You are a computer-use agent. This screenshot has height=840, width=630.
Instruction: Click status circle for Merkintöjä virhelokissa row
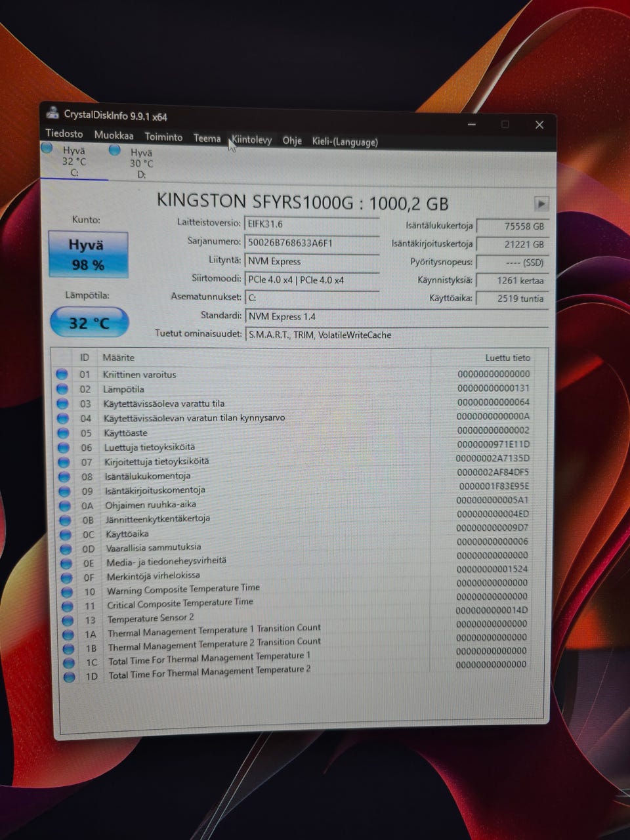[x=66, y=578]
